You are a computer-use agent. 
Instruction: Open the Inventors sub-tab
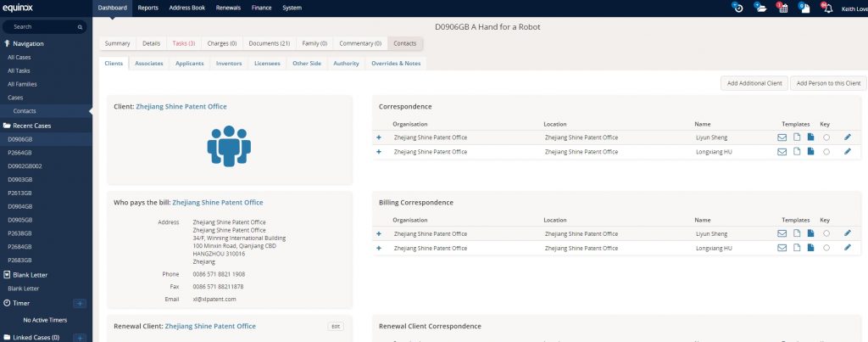tap(228, 63)
